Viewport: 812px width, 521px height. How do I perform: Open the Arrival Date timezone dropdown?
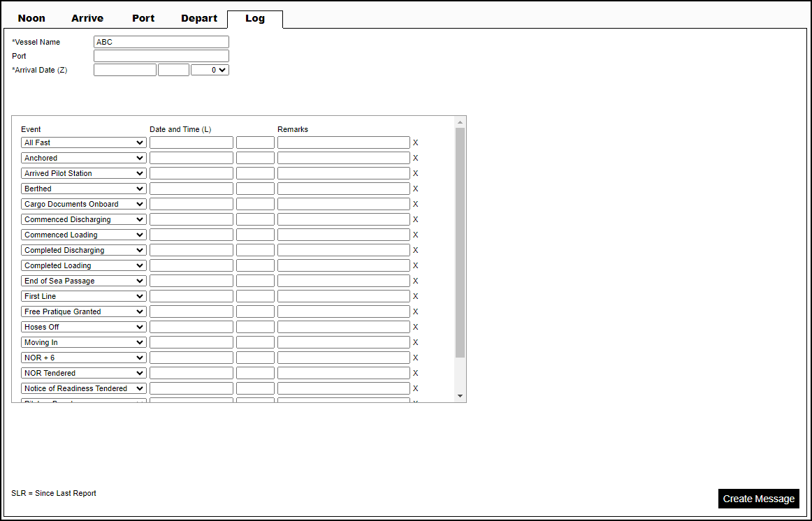pyautogui.click(x=210, y=70)
